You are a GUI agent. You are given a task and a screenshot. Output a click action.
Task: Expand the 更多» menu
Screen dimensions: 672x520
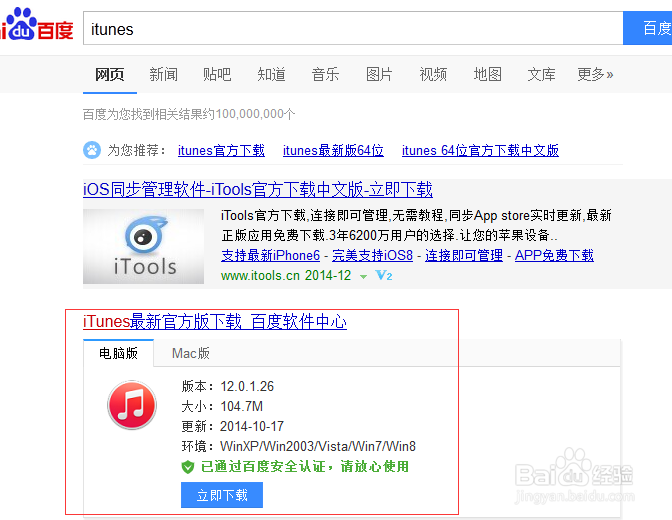595,75
